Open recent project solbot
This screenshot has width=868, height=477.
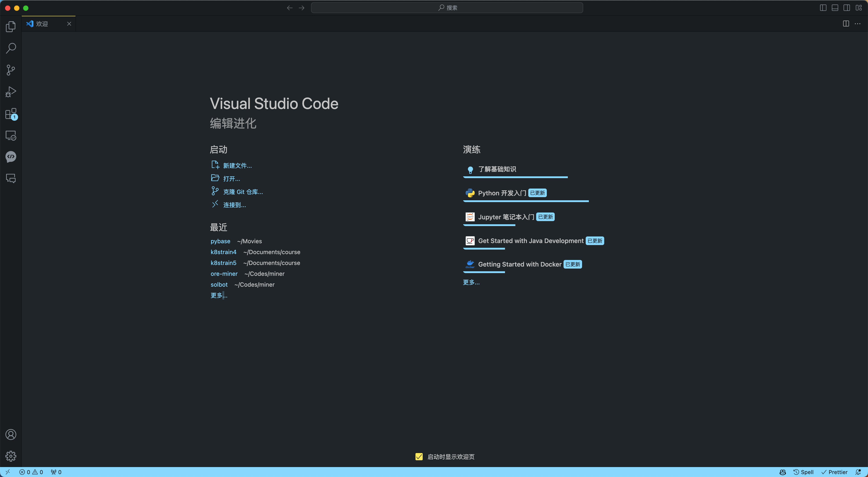click(x=219, y=285)
